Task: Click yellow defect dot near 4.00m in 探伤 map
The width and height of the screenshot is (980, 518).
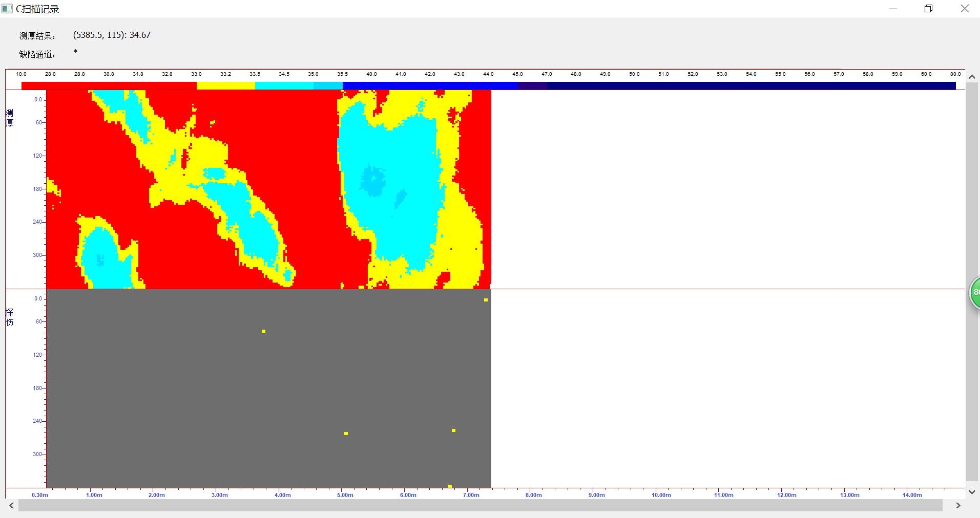Action: tap(263, 331)
